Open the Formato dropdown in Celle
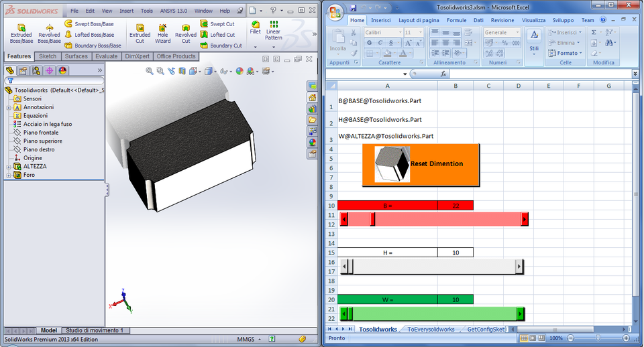The width and height of the screenshot is (644, 347). tap(565, 53)
